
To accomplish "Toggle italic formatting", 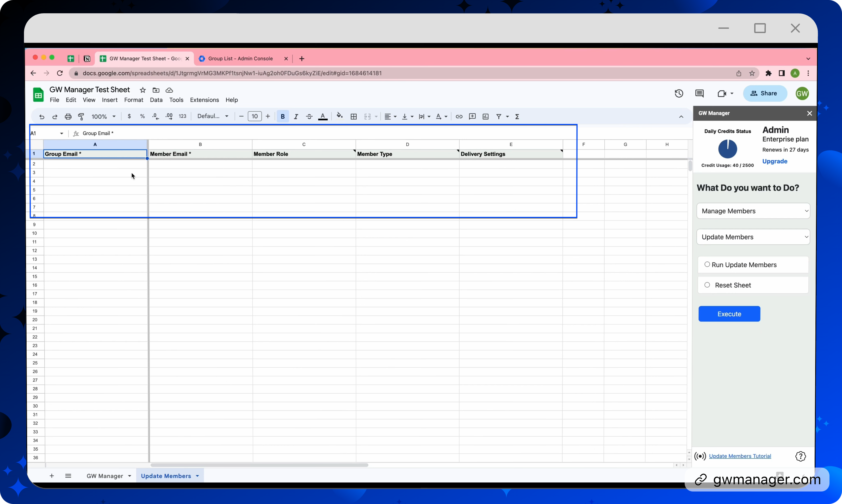I will tap(296, 116).
